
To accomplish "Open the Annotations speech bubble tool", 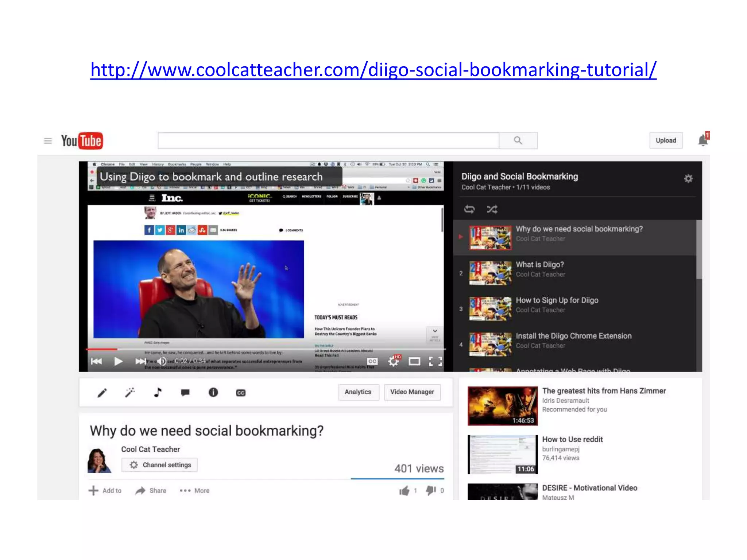I will click(185, 393).
